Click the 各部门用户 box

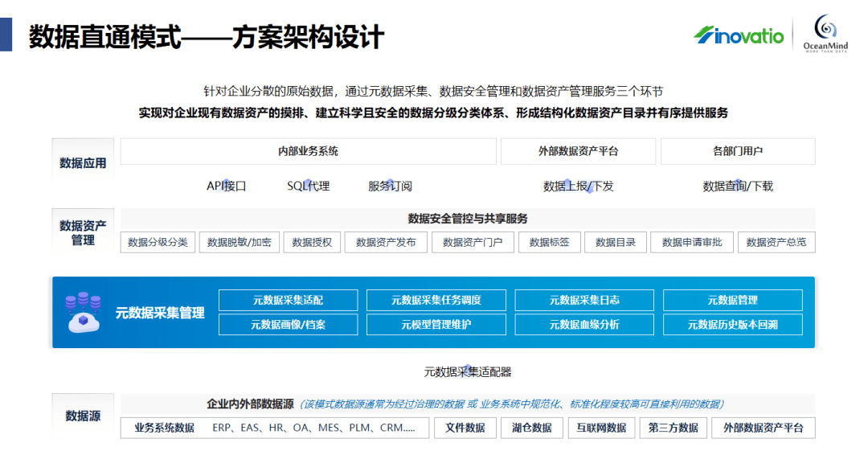738,151
